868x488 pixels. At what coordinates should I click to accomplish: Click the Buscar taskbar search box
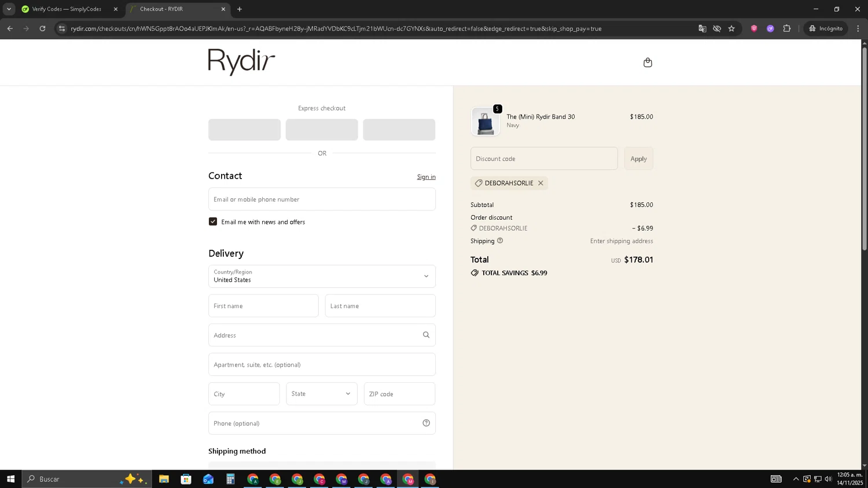coord(87,479)
